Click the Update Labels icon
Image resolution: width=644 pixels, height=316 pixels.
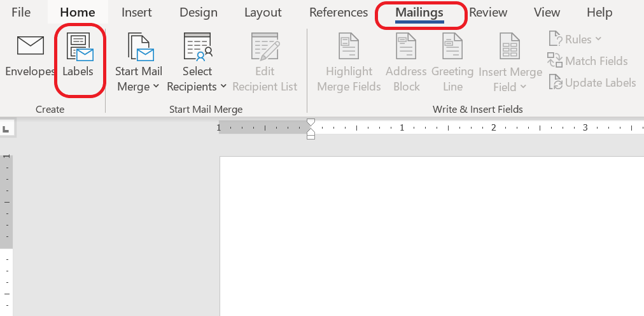[556, 83]
